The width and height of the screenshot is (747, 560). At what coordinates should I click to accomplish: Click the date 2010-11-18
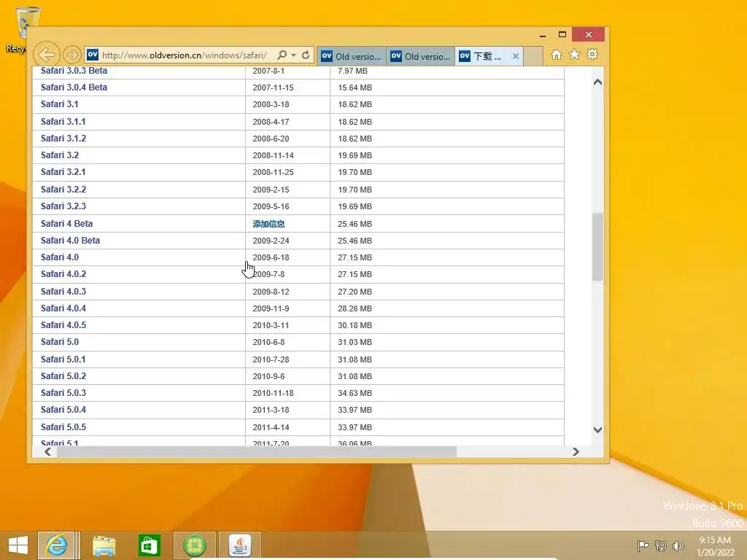pos(273,393)
